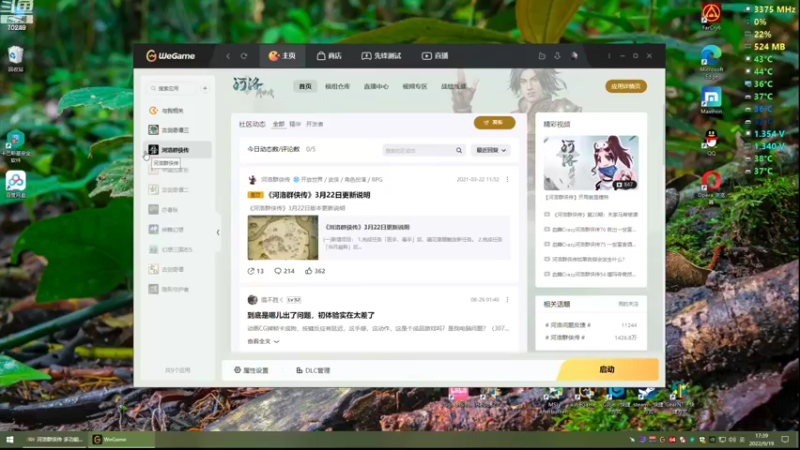Select 河洛群侠传 in the game sidebar

click(177, 150)
